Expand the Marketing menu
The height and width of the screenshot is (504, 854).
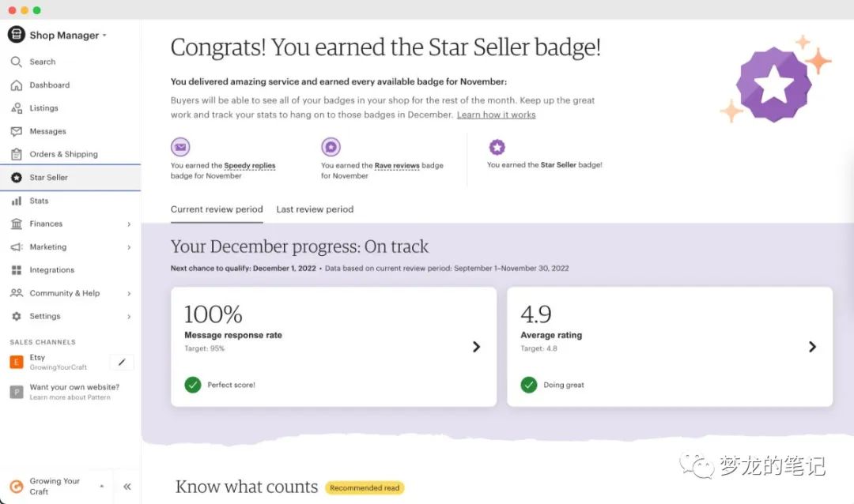pyautogui.click(x=47, y=246)
